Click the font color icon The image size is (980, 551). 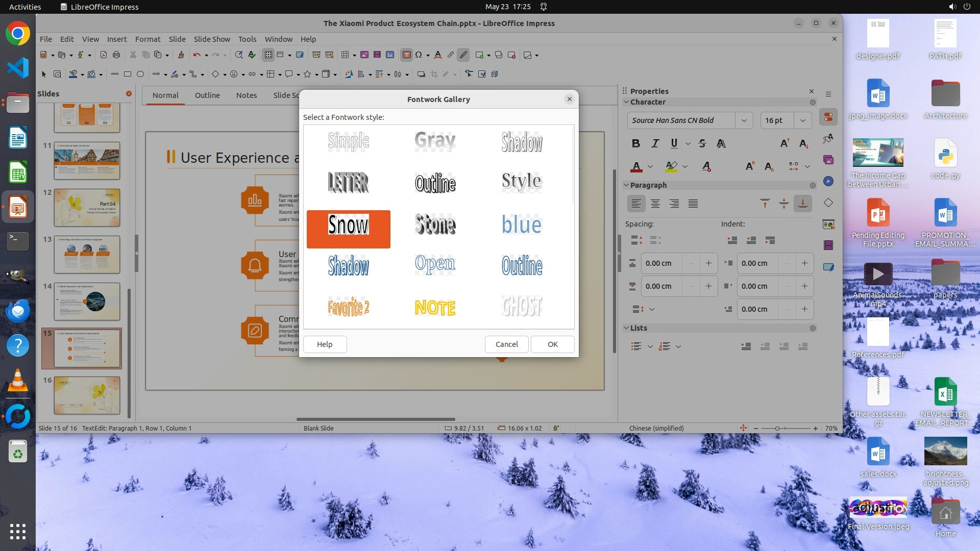pos(636,166)
